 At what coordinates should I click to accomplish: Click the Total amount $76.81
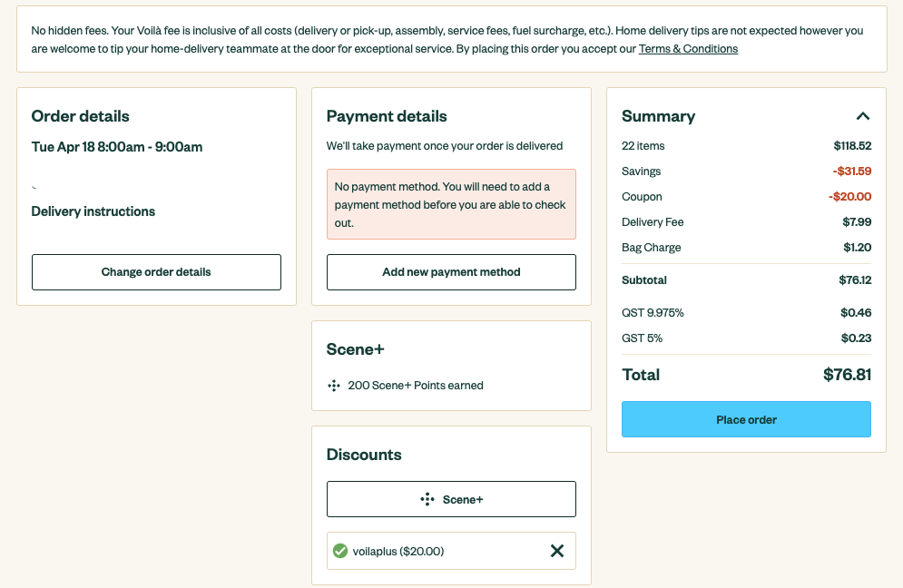[x=847, y=375]
